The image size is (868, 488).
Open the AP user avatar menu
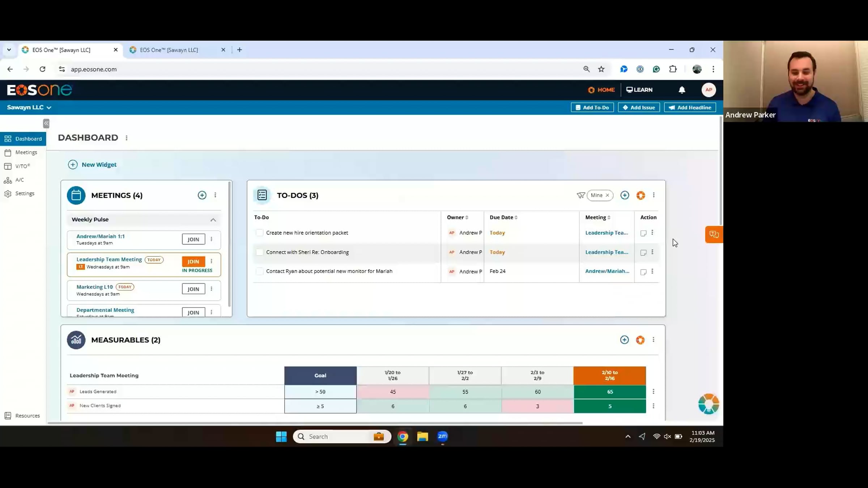[x=709, y=90]
